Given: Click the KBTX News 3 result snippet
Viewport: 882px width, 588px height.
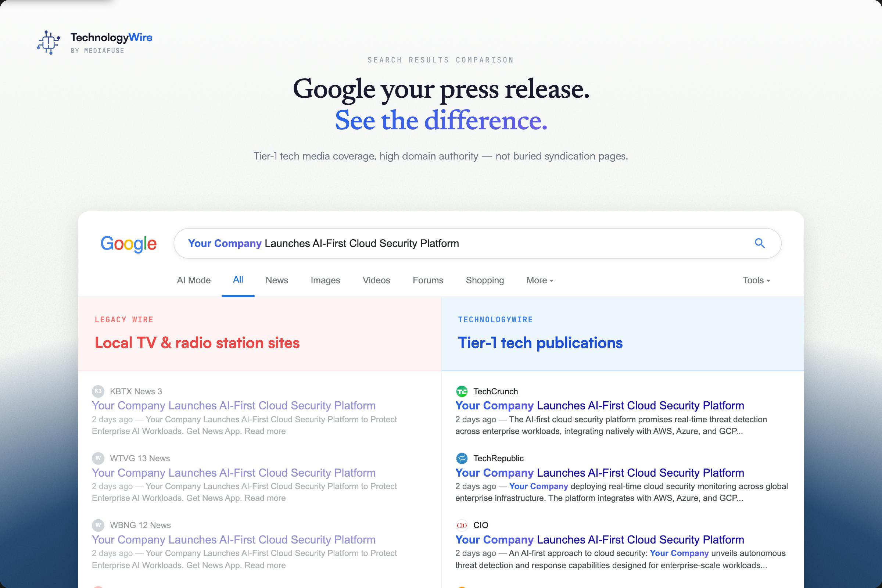Looking at the screenshot, I should (x=244, y=425).
